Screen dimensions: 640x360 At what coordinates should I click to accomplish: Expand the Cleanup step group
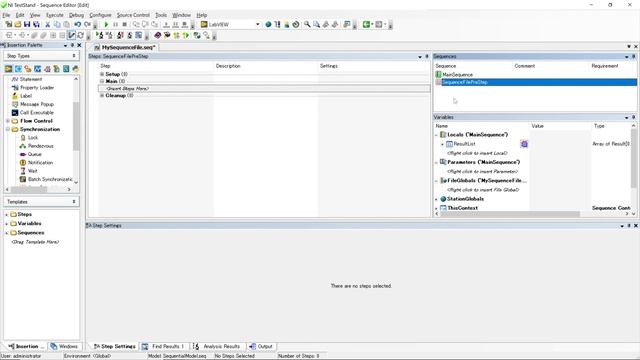tap(102, 96)
